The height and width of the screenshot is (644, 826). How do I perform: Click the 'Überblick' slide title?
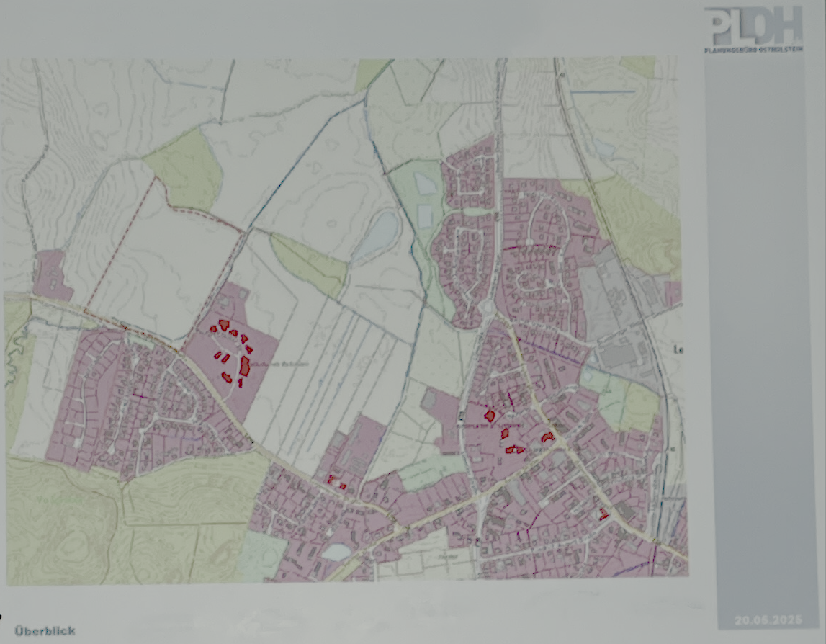coord(45,631)
